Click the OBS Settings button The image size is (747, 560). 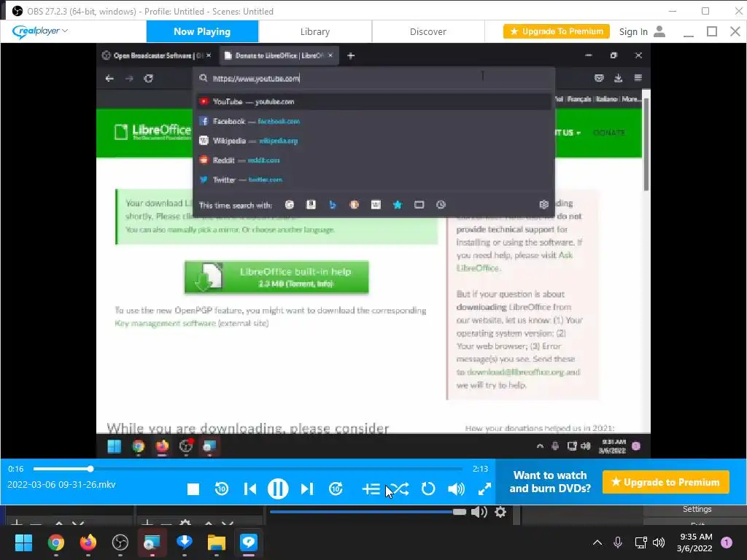tap(697, 509)
